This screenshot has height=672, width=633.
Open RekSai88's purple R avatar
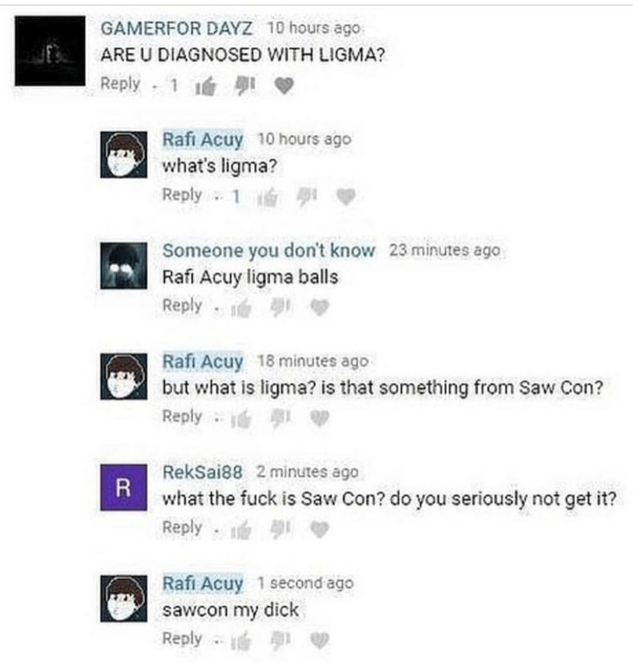124,487
